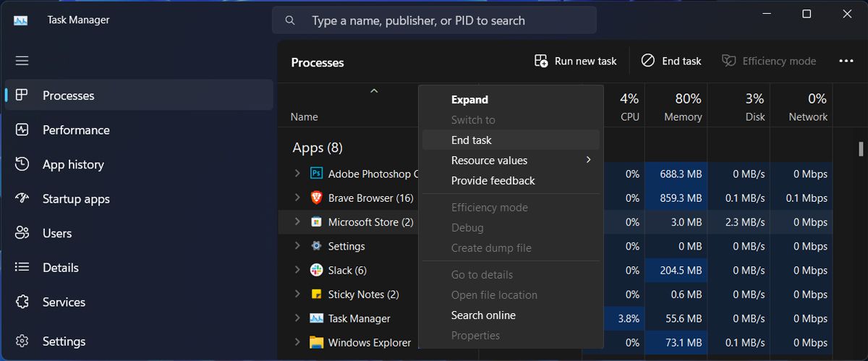868x361 pixels.
Task: Open the Resource values submenu
Action: pyautogui.click(x=511, y=161)
